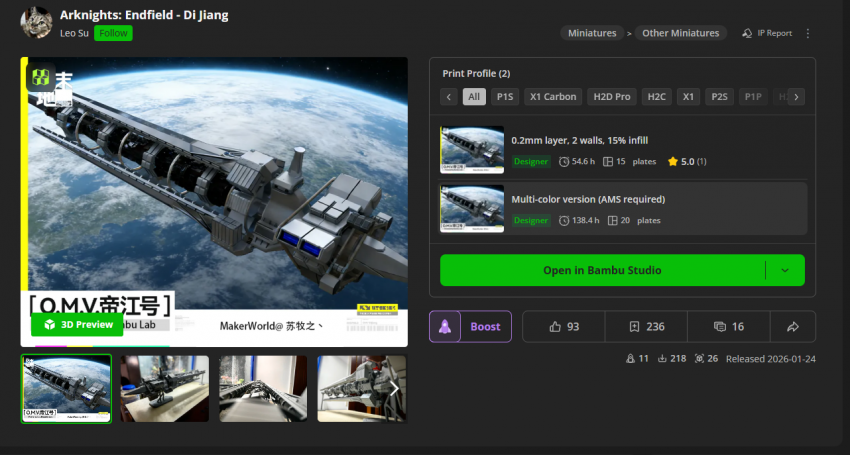
Task: Select the third gallery thumbnail
Action: click(263, 389)
